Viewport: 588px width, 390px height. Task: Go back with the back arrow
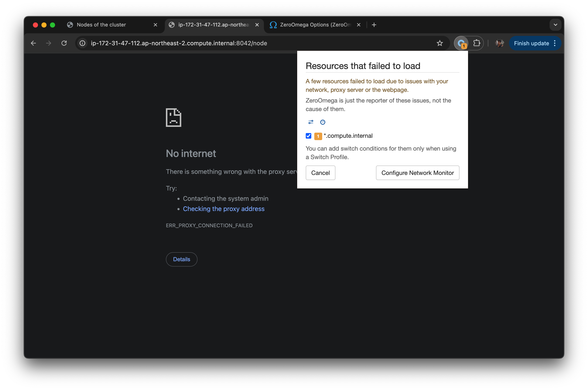33,43
